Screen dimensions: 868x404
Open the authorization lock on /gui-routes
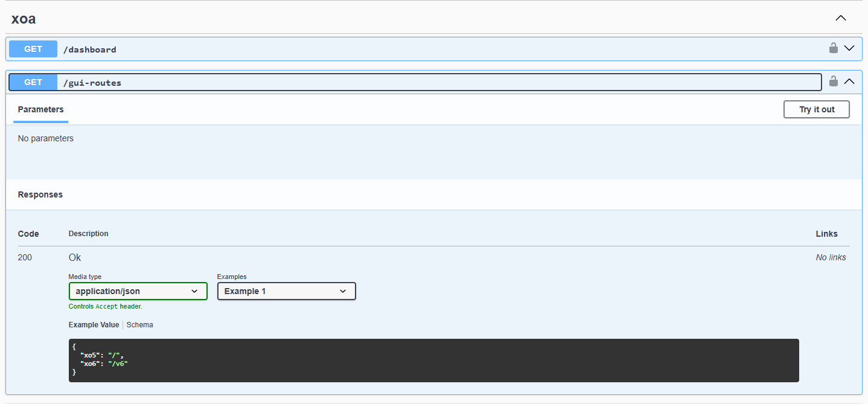[x=834, y=81]
